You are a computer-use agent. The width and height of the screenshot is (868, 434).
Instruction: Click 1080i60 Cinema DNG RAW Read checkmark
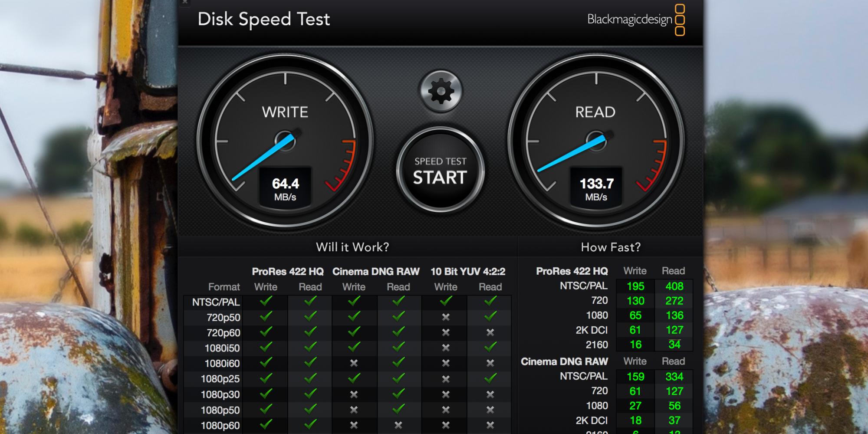(398, 362)
